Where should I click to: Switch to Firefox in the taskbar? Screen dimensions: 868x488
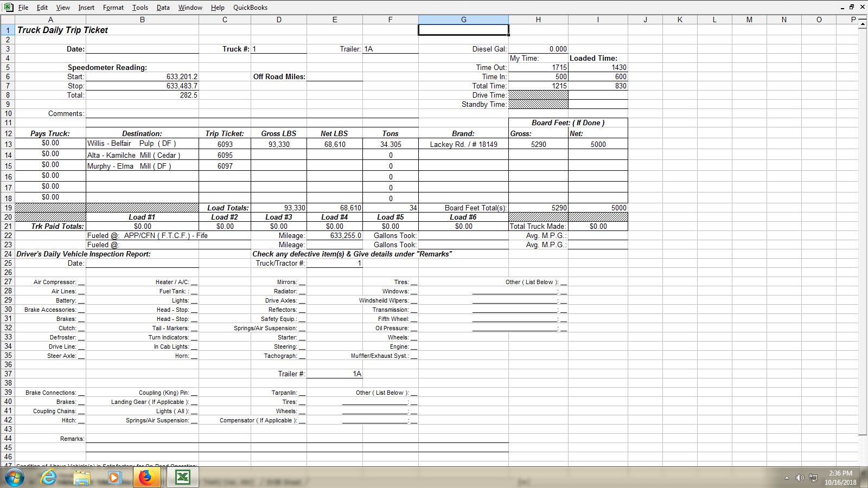click(x=146, y=478)
